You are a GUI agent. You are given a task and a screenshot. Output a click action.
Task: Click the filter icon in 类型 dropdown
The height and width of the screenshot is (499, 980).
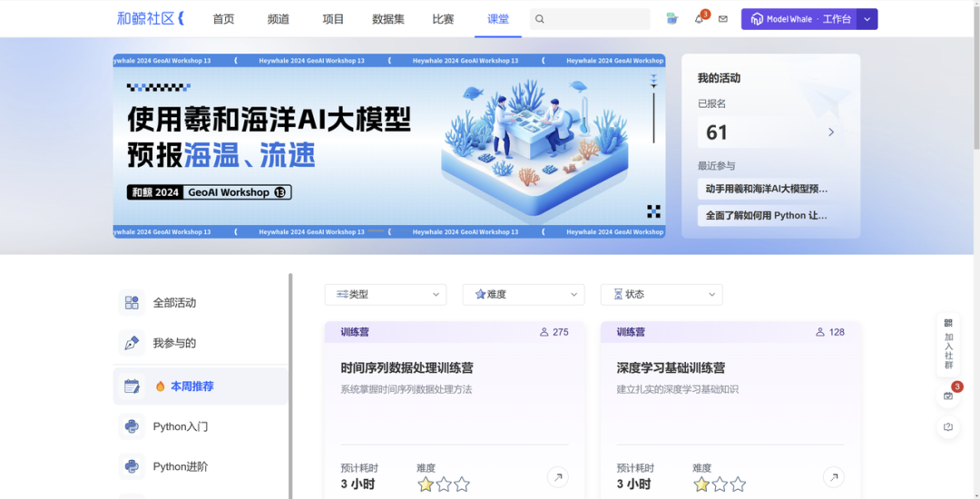(342, 294)
